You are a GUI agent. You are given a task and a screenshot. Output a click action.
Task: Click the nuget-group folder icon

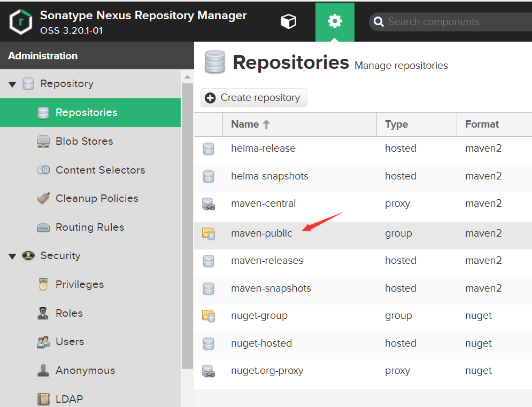click(x=209, y=316)
